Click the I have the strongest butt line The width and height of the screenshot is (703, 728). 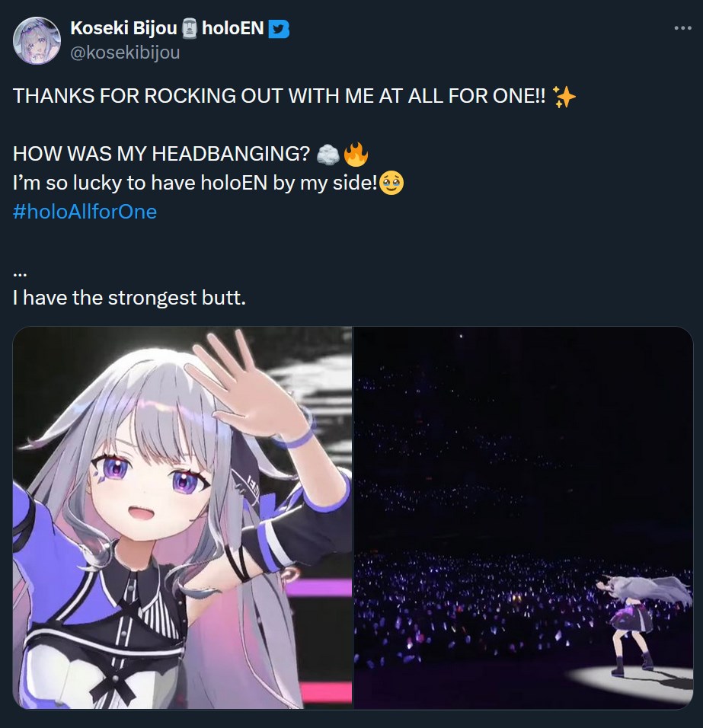(x=129, y=298)
